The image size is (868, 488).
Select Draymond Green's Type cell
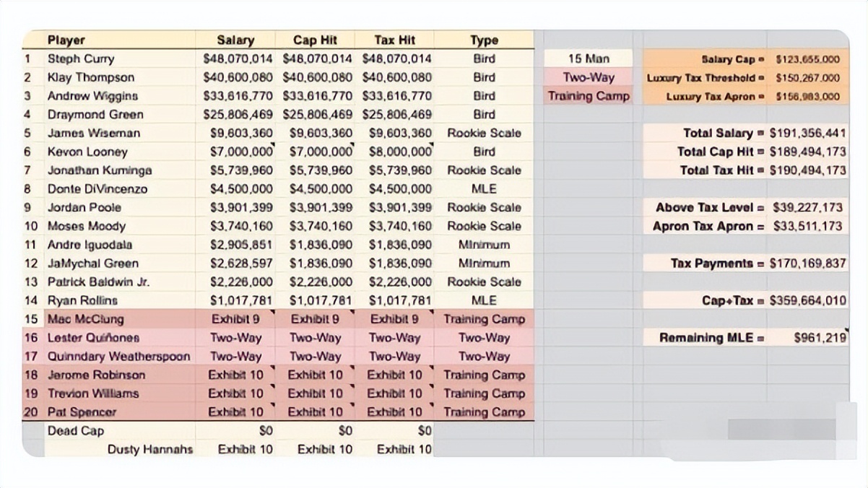coord(484,114)
